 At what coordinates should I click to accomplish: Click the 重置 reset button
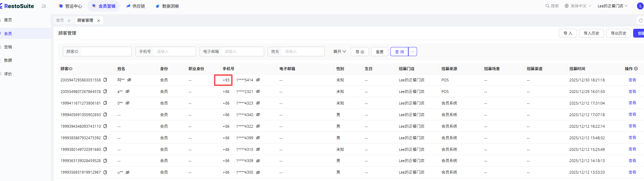click(380, 52)
